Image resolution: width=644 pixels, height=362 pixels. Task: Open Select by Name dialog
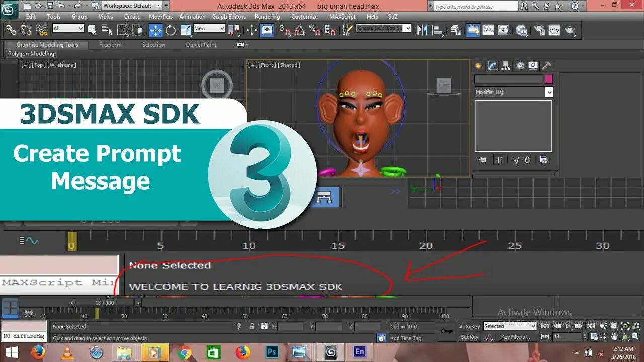(x=107, y=30)
